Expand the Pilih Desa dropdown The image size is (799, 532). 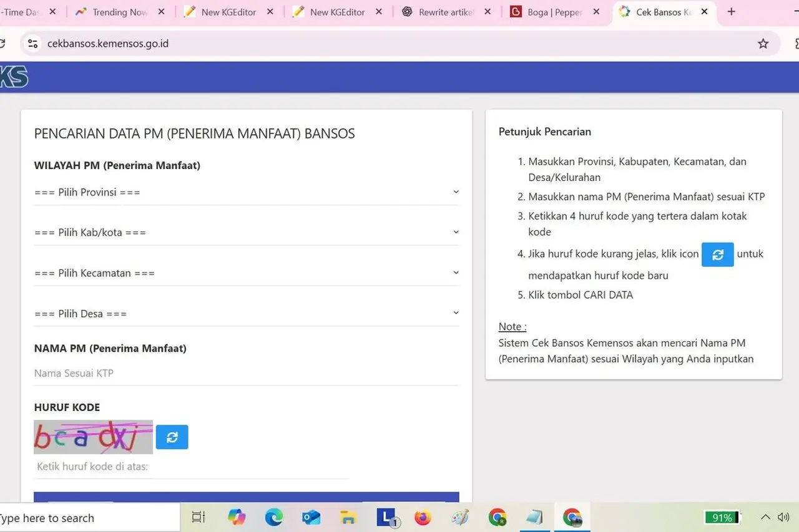(x=246, y=313)
